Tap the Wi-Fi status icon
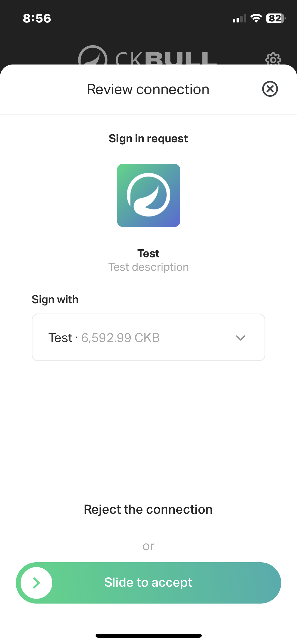The image size is (297, 644). pos(256,18)
